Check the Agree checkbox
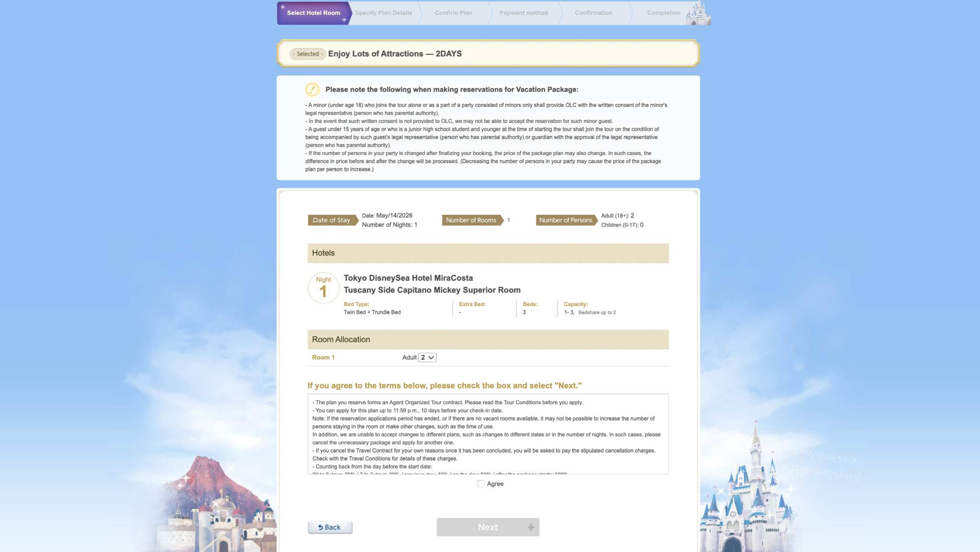980x552 pixels. point(481,484)
